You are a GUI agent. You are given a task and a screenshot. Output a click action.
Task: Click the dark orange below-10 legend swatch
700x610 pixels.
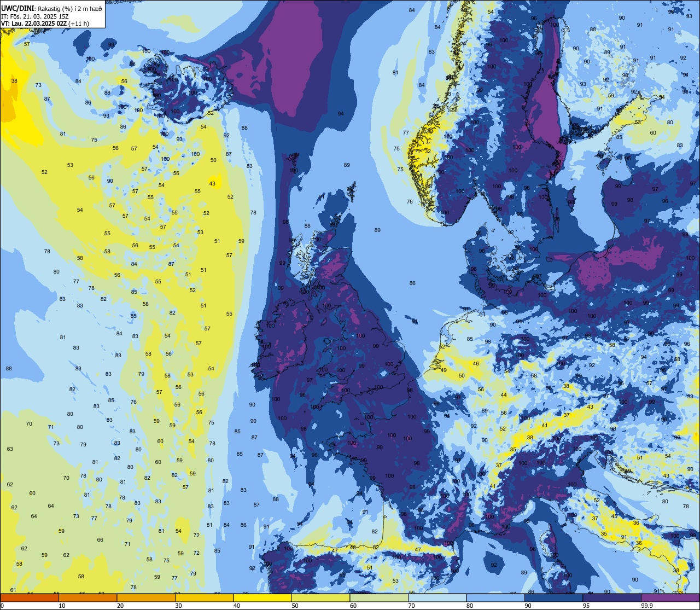[30, 597]
